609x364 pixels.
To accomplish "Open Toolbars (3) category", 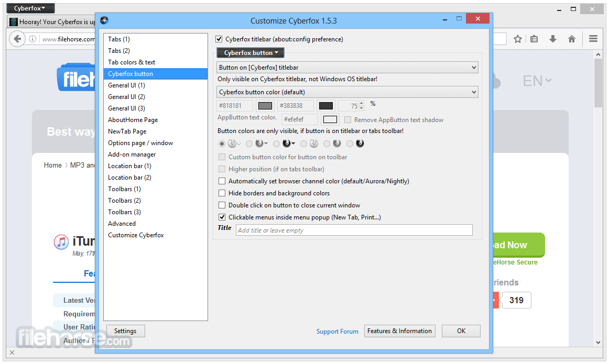I will pos(155,212).
